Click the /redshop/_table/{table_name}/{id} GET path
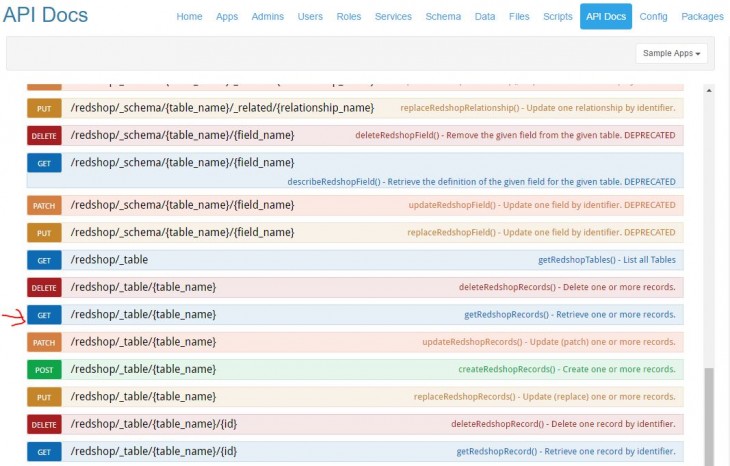 coord(153,451)
